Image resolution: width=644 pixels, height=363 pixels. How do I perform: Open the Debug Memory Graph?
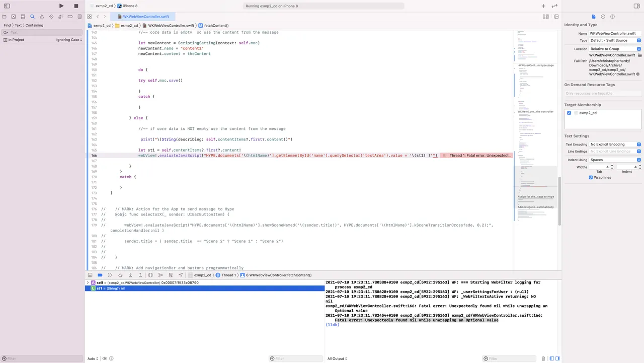(x=160, y=275)
